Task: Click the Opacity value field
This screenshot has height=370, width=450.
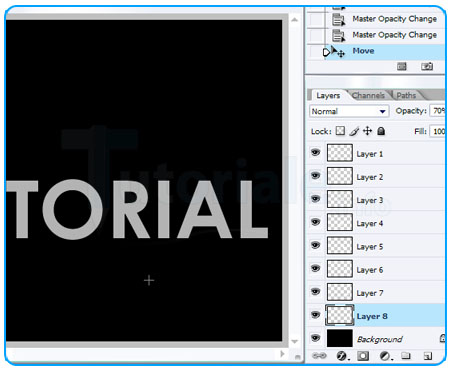Action: click(438, 111)
